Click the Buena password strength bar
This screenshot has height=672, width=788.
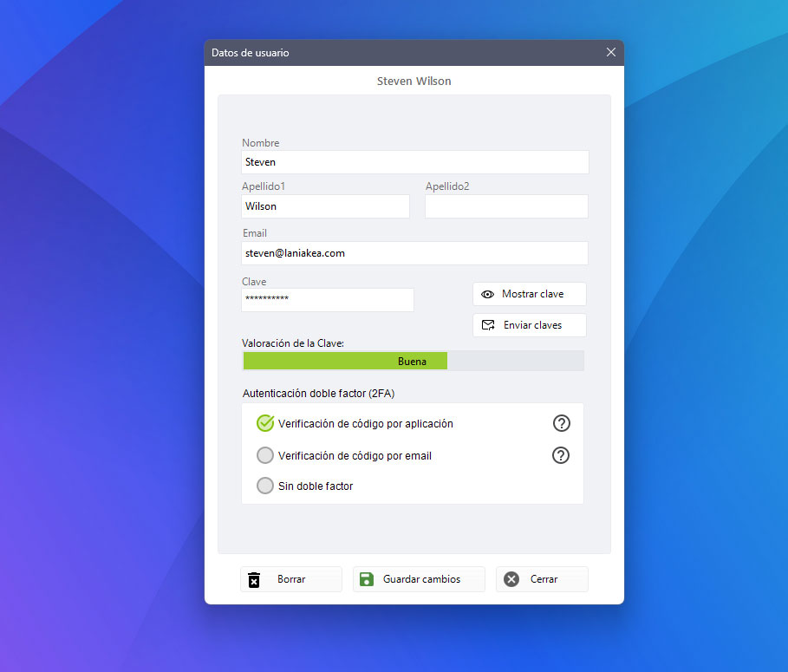(414, 361)
